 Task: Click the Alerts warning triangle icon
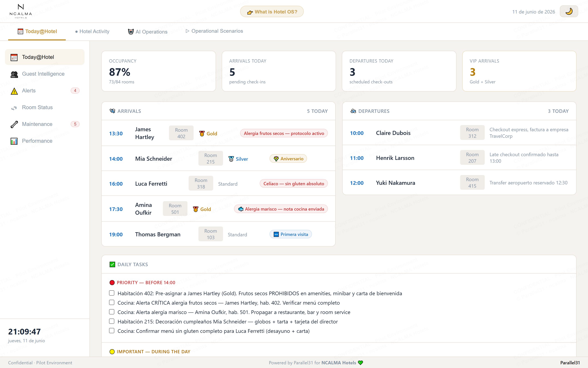[x=14, y=91]
